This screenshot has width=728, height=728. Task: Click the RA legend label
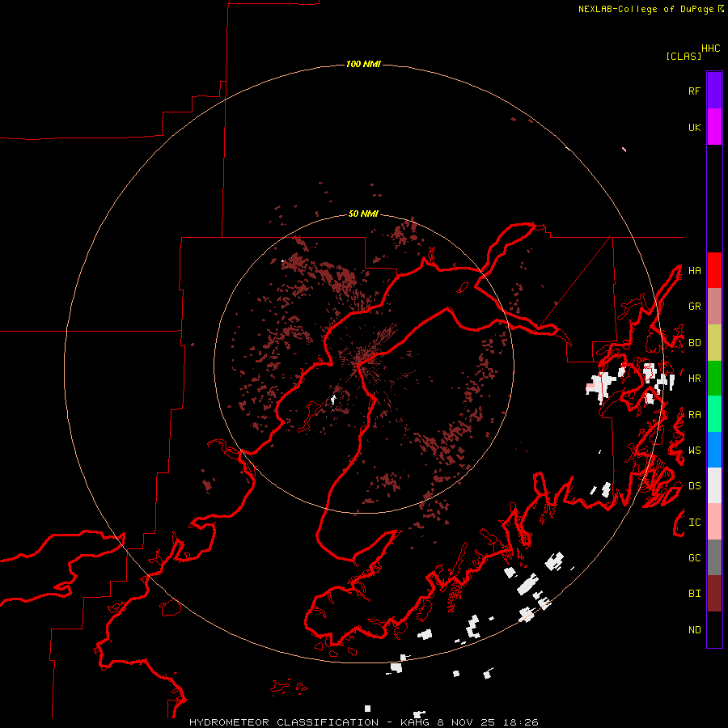[x=694, y=415]
